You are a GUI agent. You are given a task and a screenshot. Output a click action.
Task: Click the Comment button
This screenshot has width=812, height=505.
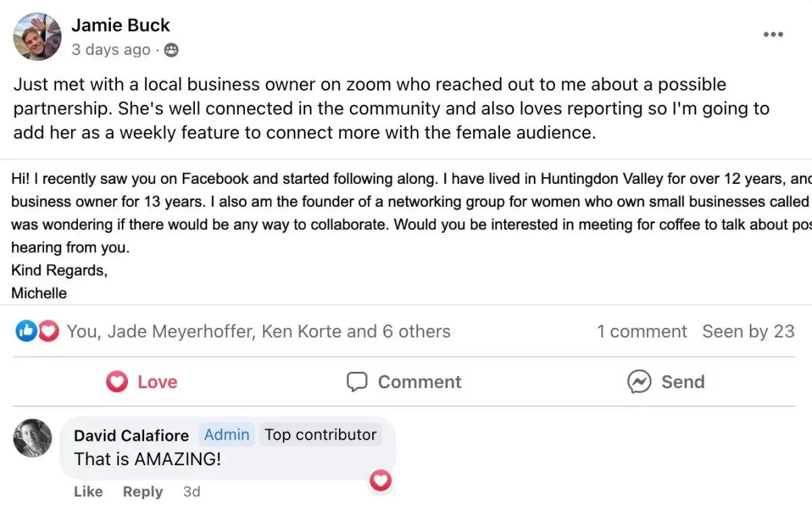point(404,382)
